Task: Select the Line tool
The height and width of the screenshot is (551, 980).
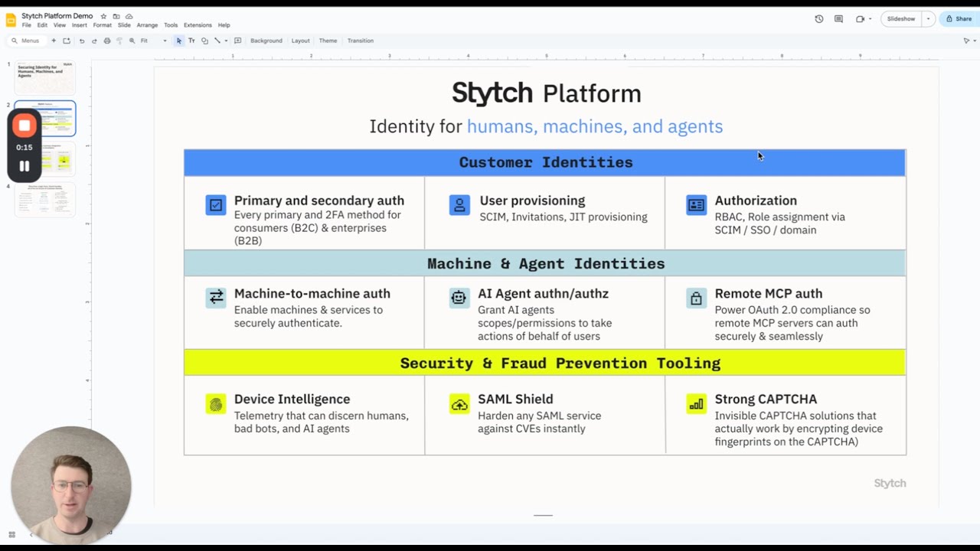Action: click(217, 41)
